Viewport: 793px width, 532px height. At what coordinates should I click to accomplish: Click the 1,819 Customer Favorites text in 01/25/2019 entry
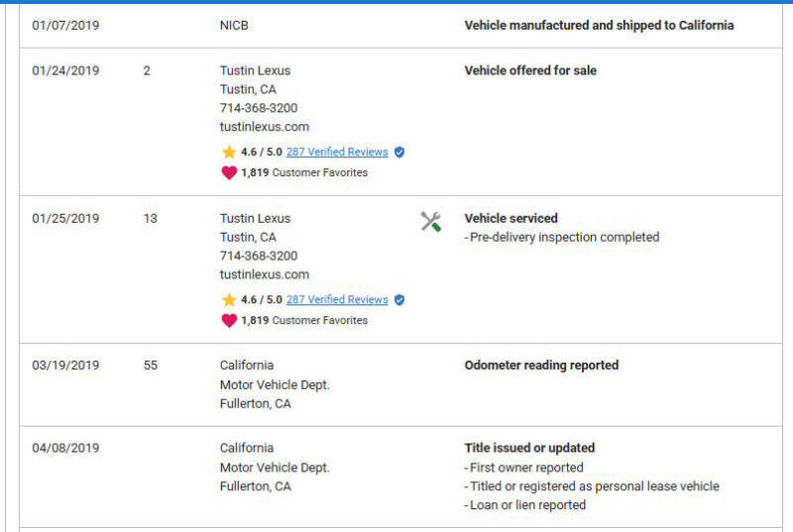pyautogui.click(x=303, y=320)
